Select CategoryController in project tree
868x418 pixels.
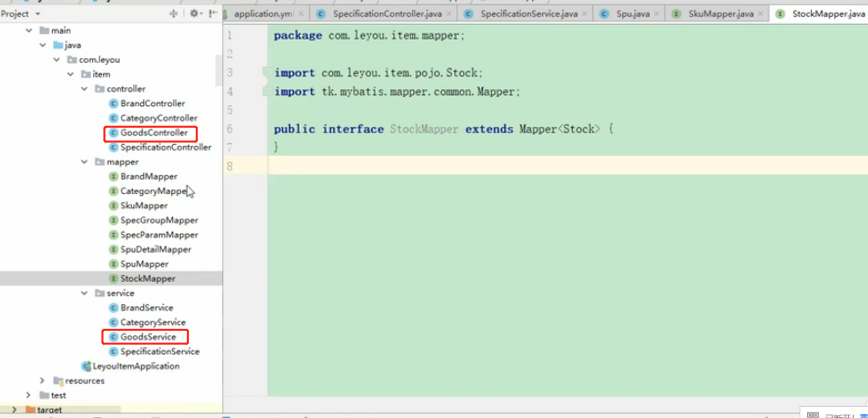[x=158, y=118]
